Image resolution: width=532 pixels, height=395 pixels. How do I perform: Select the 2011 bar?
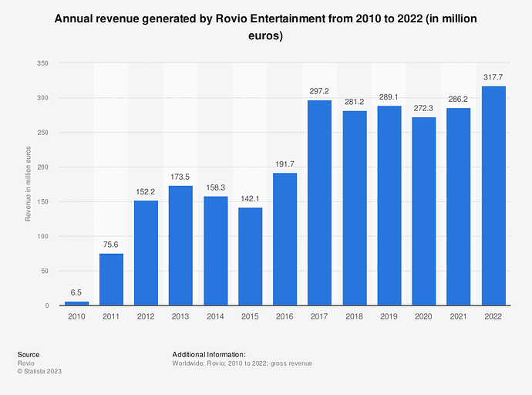click(111, 279)
